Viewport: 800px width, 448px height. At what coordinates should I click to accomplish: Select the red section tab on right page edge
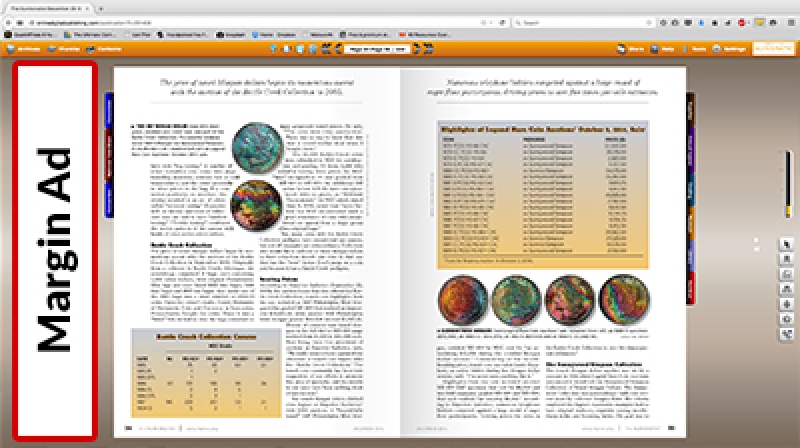coord(690,288)
